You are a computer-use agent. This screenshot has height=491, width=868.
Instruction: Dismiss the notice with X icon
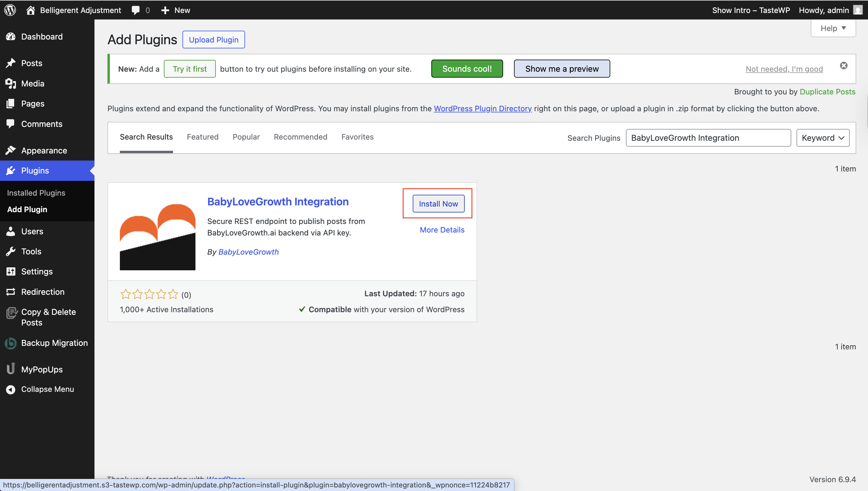point(843,66)
